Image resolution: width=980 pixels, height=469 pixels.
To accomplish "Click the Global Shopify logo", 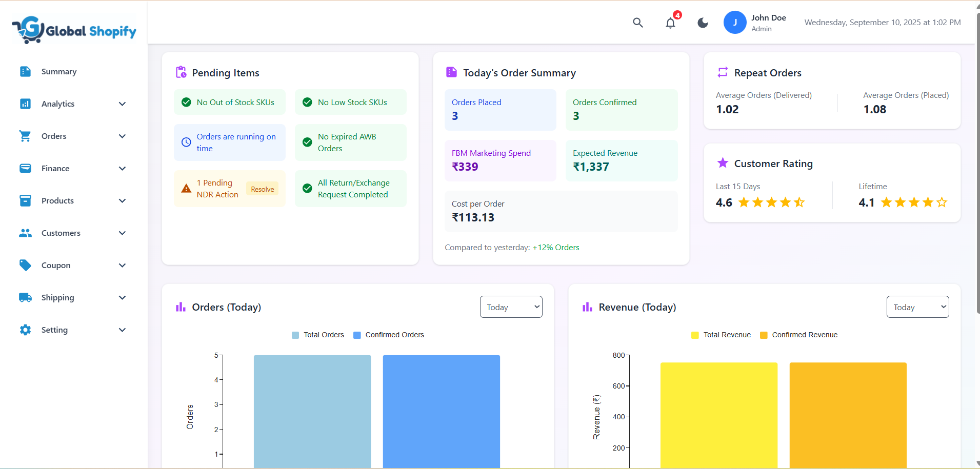I will click(x=74, y=30).
